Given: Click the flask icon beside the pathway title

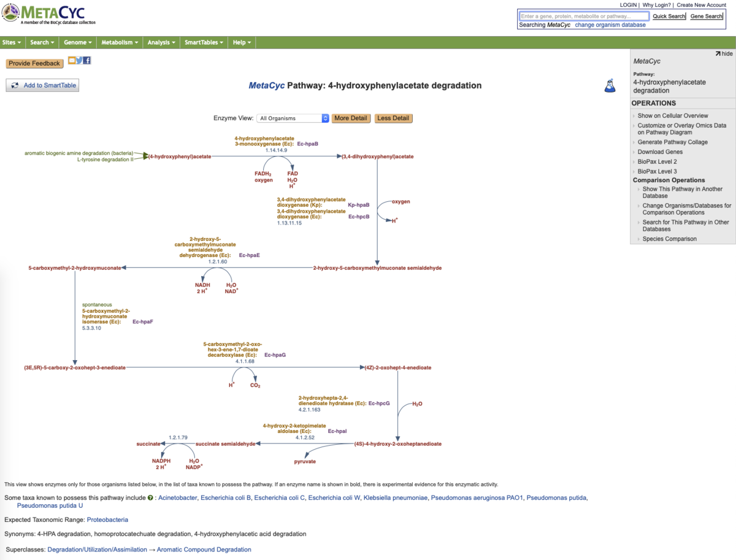Looking at the screenshot, I should click(x=610, y=85).
